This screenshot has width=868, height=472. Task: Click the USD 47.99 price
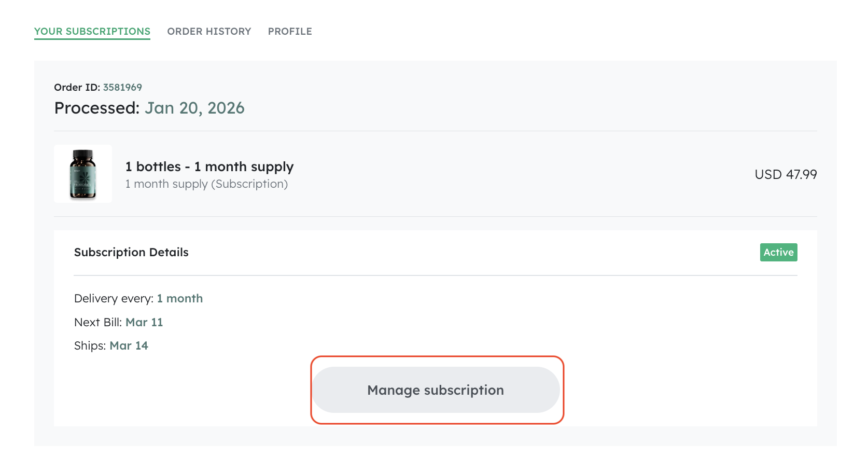[x=786, y=174]
